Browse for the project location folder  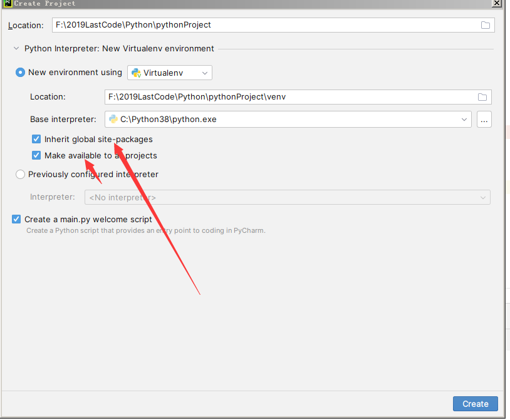pyautogui.click(x=486, y=25)
